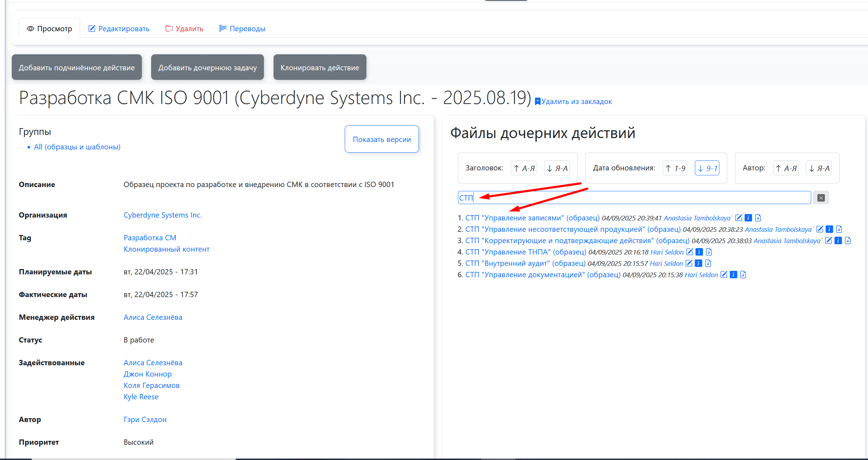Download the "Управление документацией" file
868x460 pixels.
(743, 275)
